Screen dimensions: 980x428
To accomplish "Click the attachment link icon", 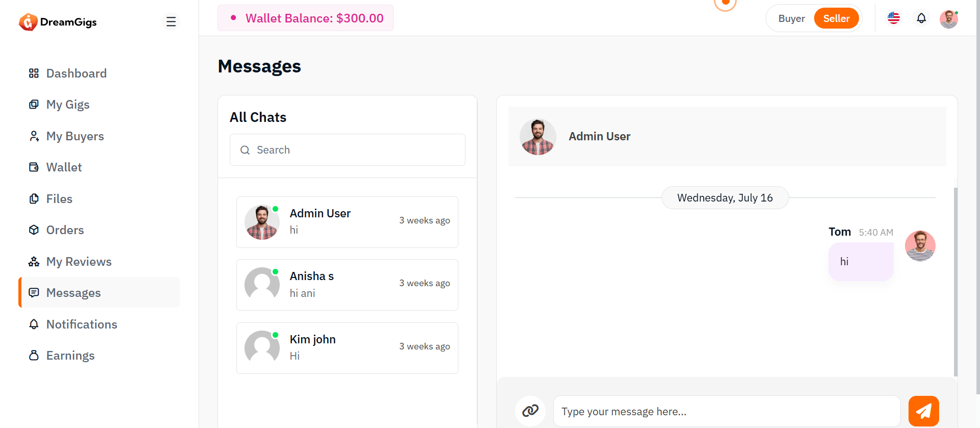I will click(530, 411).
